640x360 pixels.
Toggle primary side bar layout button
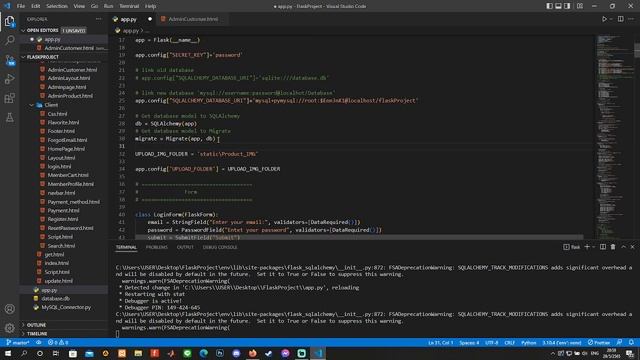[549, 6]
